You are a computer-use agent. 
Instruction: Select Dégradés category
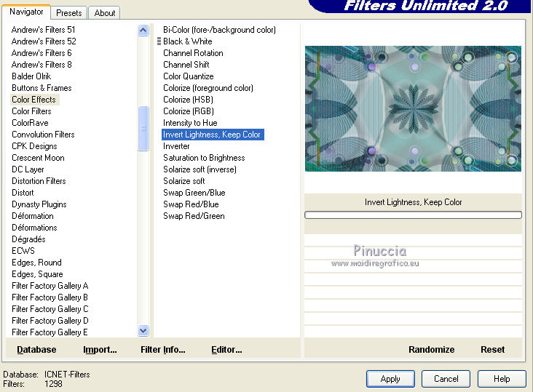coord(28,239)
